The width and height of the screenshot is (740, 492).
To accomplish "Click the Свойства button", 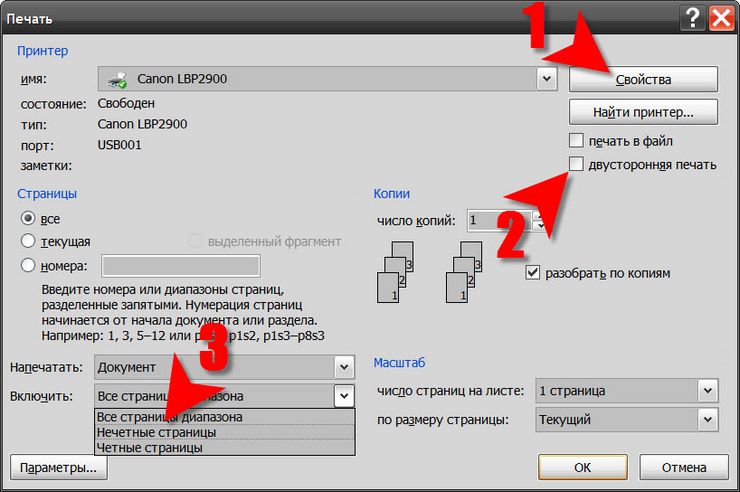I will [643, 79].
